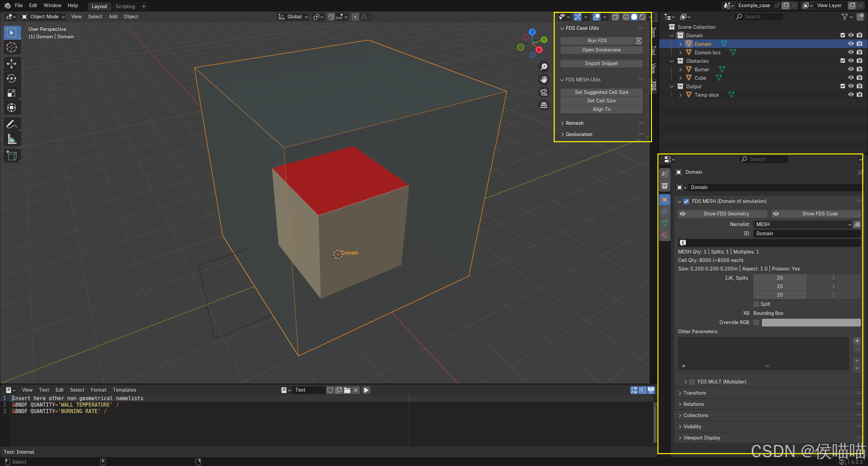Hide the Burner object in outliner

[x=851, y=69]
